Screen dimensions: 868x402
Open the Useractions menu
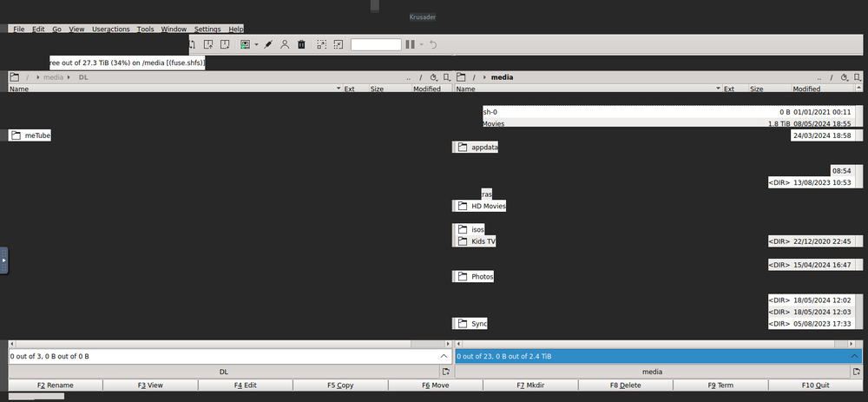pyautogui.click(x=111, y=29)
